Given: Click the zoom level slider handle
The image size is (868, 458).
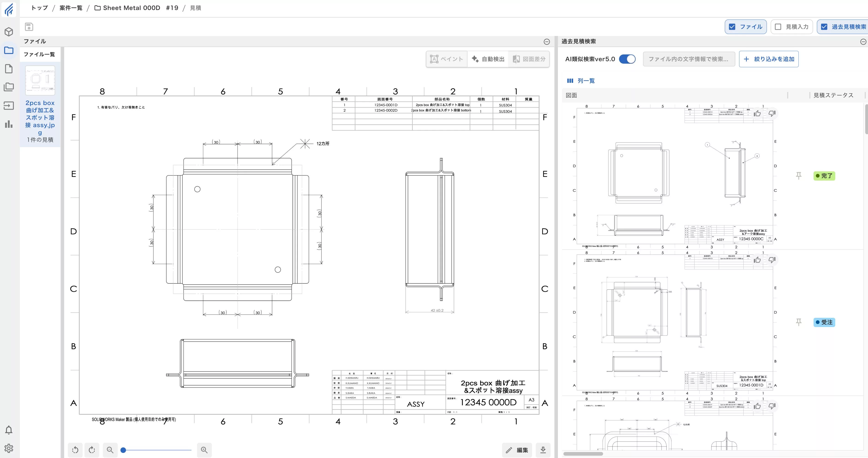Looking at the screenshot, I should (x=123, y=450).
